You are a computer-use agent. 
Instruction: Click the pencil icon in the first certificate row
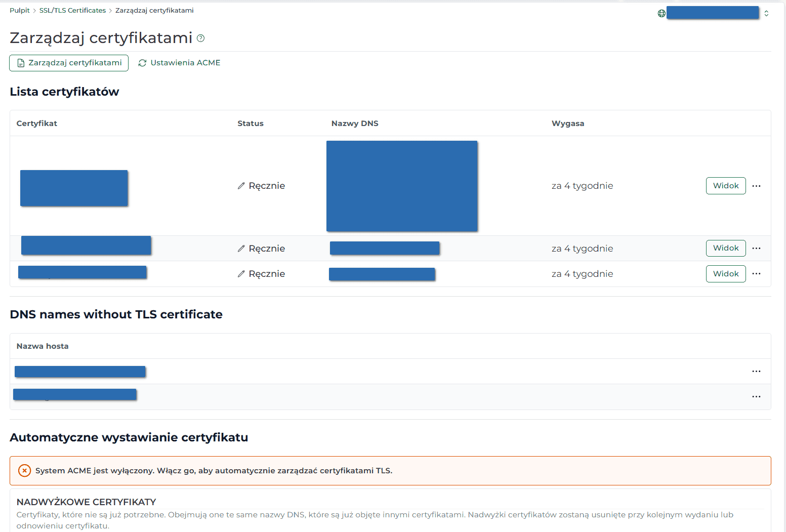point(241,186)
